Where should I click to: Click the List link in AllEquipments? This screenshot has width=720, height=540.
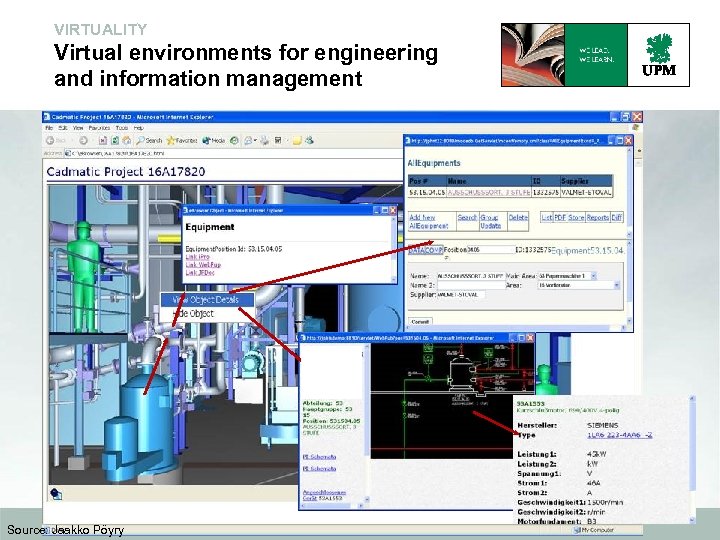(x=546, y=218)
